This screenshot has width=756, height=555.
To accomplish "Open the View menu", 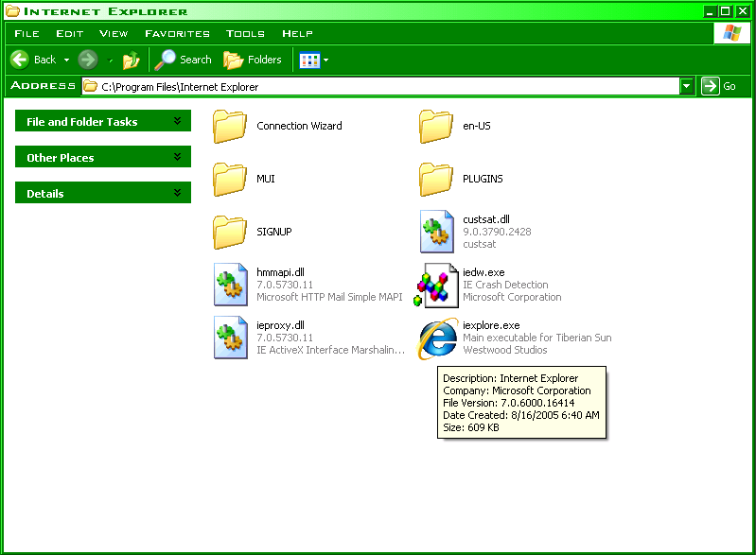I will 114,34.
